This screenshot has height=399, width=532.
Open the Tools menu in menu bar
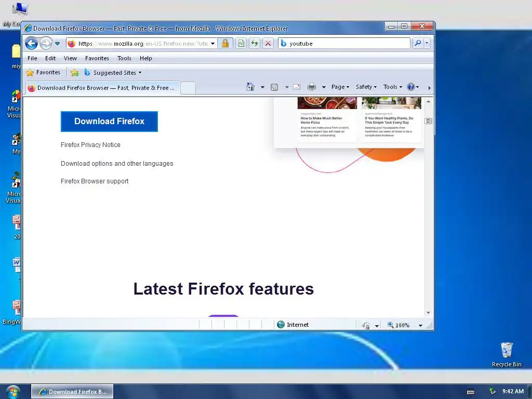tap(124, 58)
